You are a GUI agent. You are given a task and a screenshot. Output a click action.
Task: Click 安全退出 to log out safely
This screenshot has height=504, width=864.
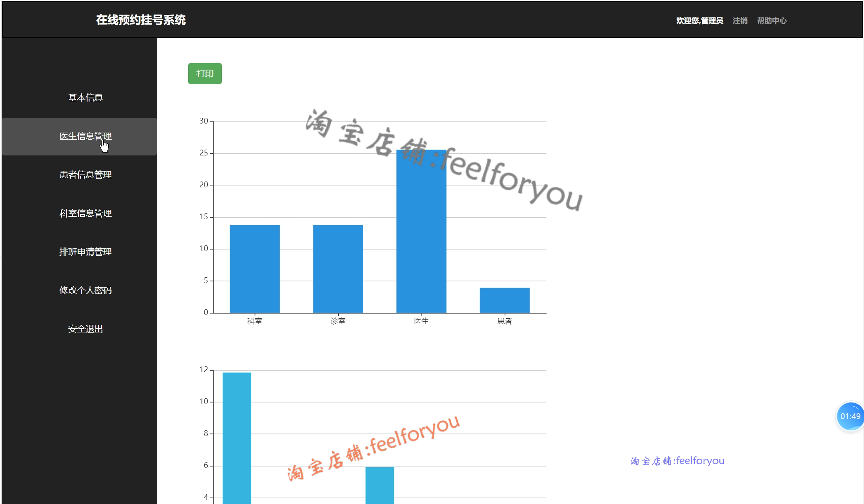(85, 329)
